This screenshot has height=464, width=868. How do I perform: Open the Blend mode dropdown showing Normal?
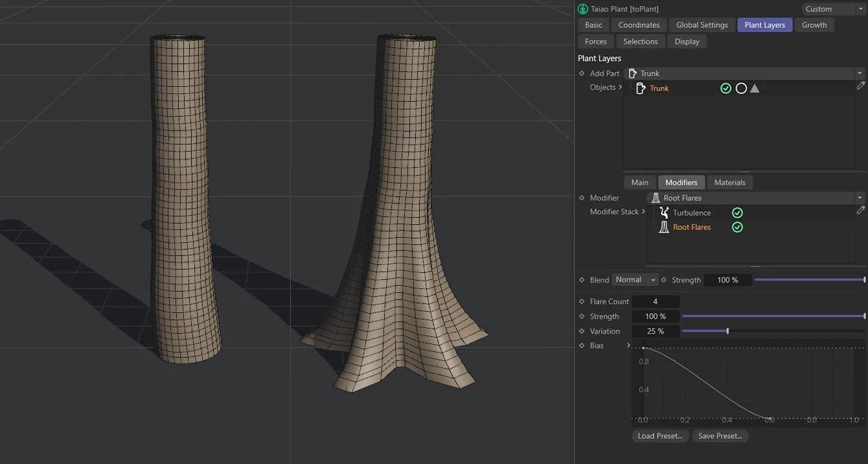(x=635, y=279)
